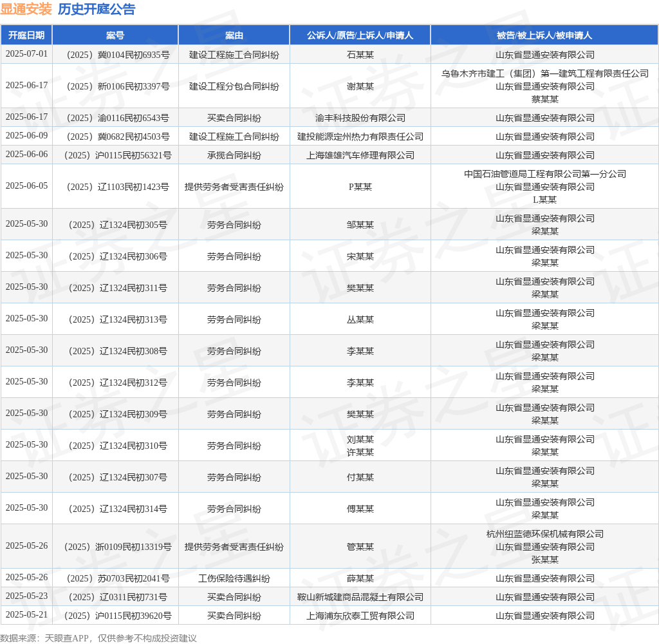Click defendant 乌鲁木齐市建工（集团）第一建筑工程有限责任公司

click(x=544, y=73)
